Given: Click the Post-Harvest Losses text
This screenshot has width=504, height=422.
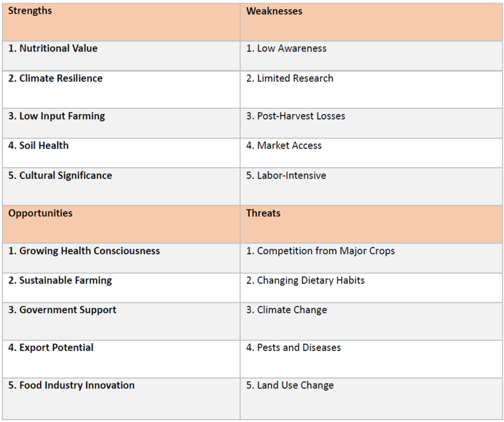Looking at the screenshot, I should tap(295, 116).
